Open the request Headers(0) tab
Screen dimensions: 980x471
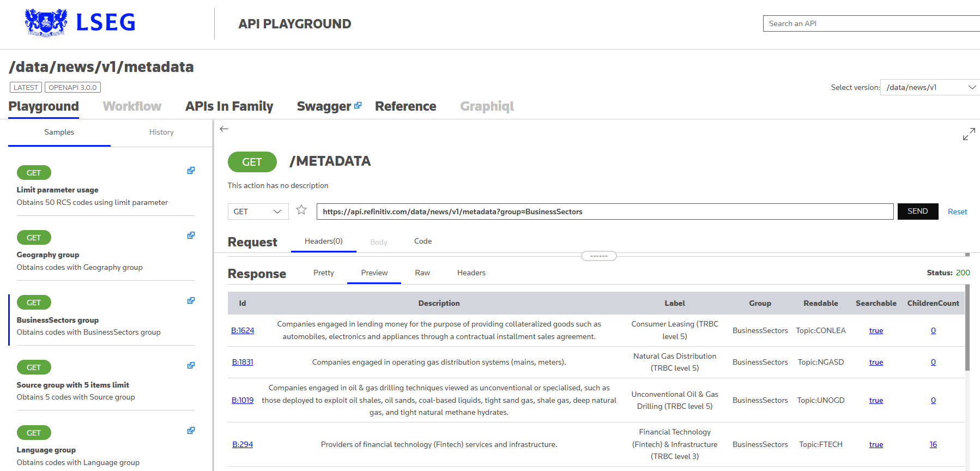pyautogui.click(x=324, y=241)
